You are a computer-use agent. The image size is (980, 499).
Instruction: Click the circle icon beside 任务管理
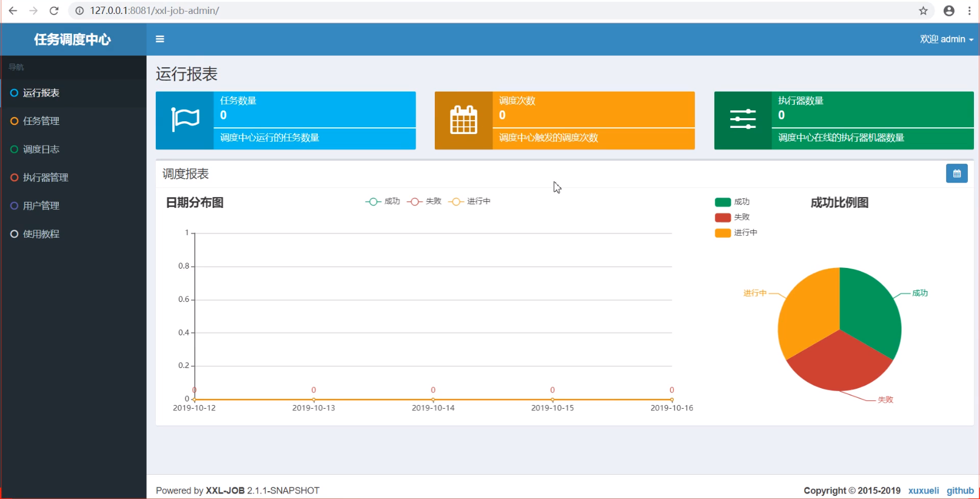click(x=14, y=121)
